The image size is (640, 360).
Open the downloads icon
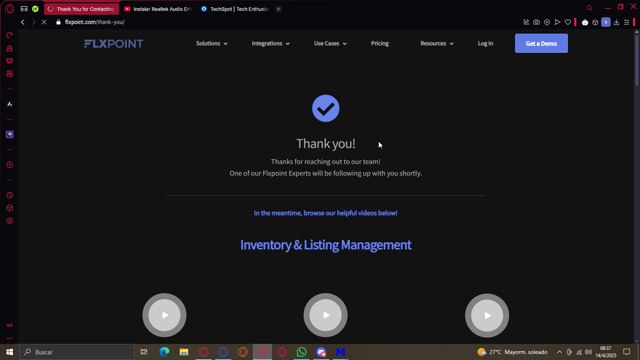(616, 22)
